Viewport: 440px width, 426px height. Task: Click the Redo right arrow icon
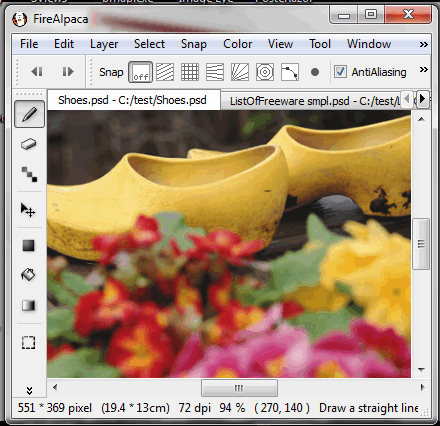[x=68, y=72]
